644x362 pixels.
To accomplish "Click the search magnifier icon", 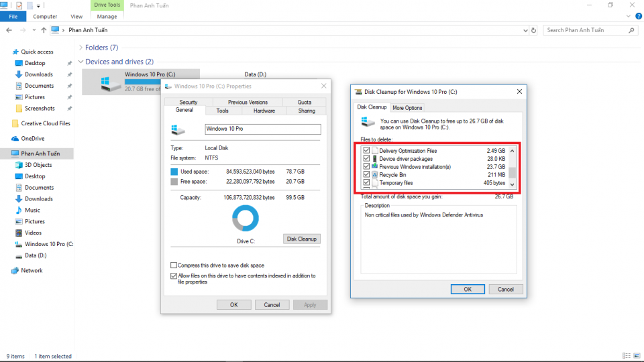I will (x=631, y=30).
